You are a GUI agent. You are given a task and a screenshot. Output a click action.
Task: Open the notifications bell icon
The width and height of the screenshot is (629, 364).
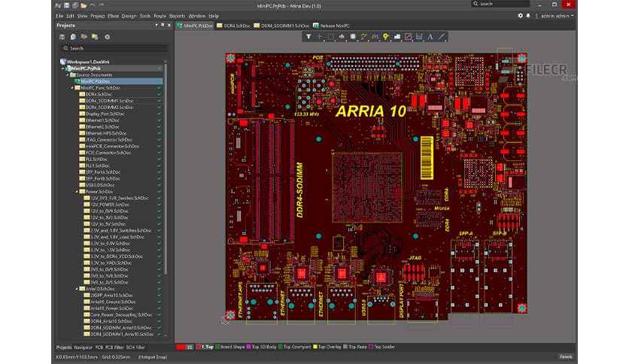(528, 16)
